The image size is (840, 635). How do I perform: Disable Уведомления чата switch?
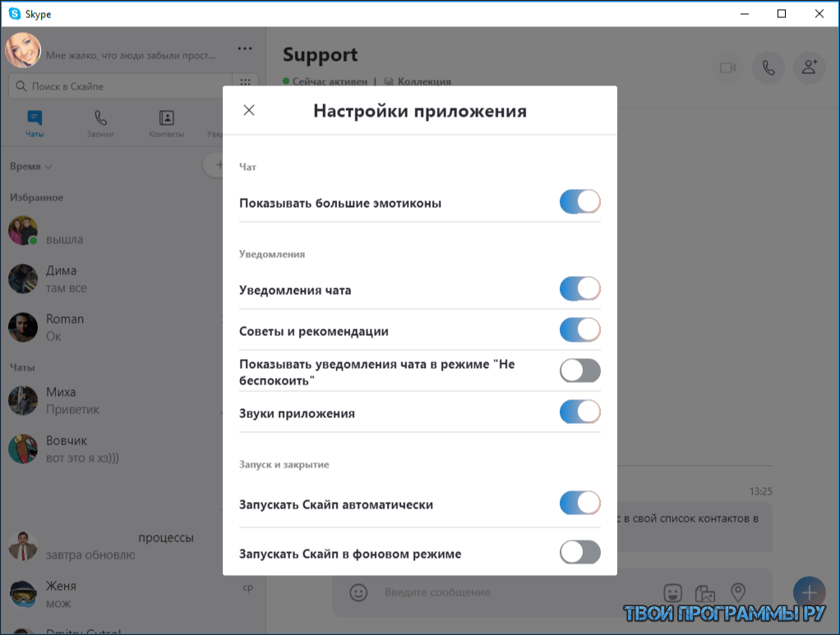(579, 289)
